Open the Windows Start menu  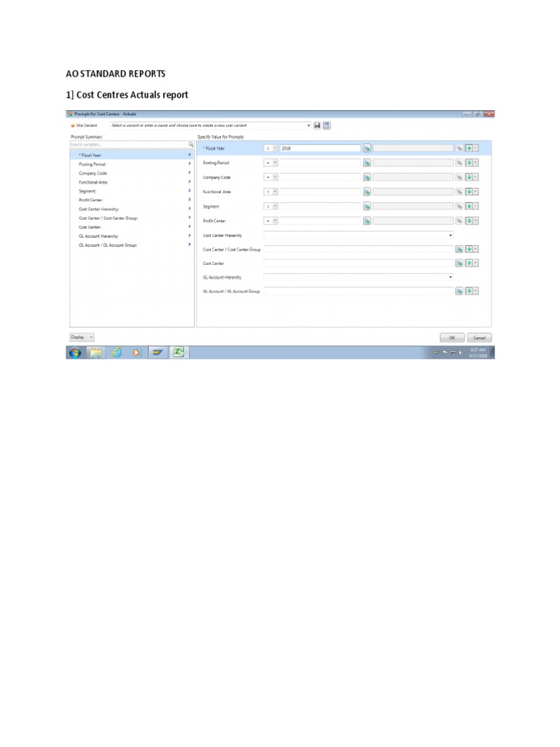[75, 353]
